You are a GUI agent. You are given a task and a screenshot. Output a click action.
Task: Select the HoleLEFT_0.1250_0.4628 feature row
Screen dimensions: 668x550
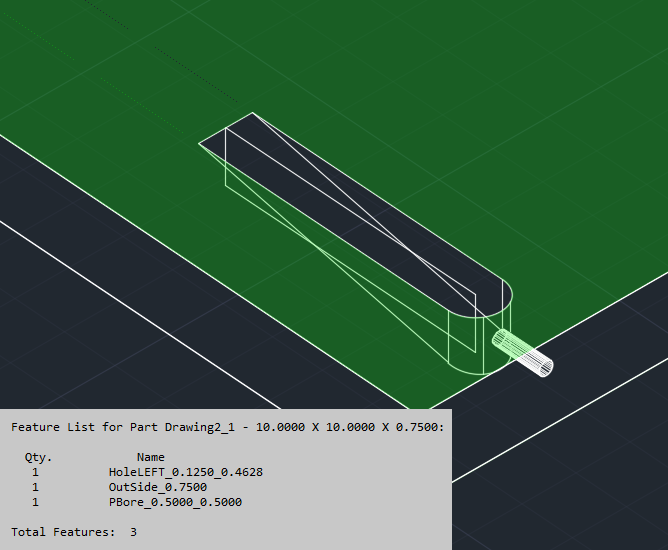coord(185,471)
